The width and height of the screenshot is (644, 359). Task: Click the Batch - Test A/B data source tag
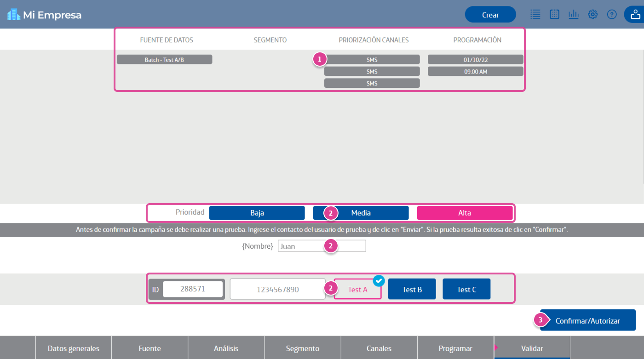(x=164, y=60)
